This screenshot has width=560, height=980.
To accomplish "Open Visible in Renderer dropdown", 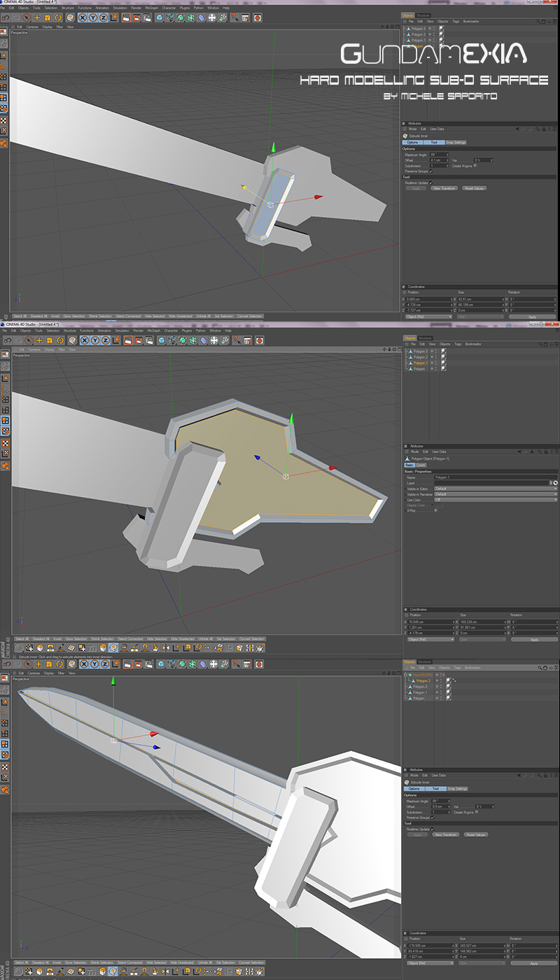I will coord(496,494).
